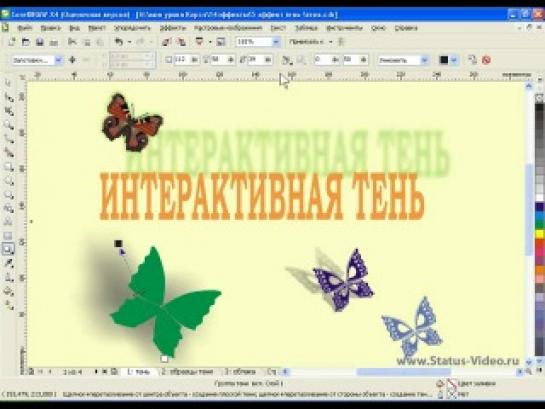Click the Save icon in standard toolbar
545x409 pixels.
coord(40,42)
